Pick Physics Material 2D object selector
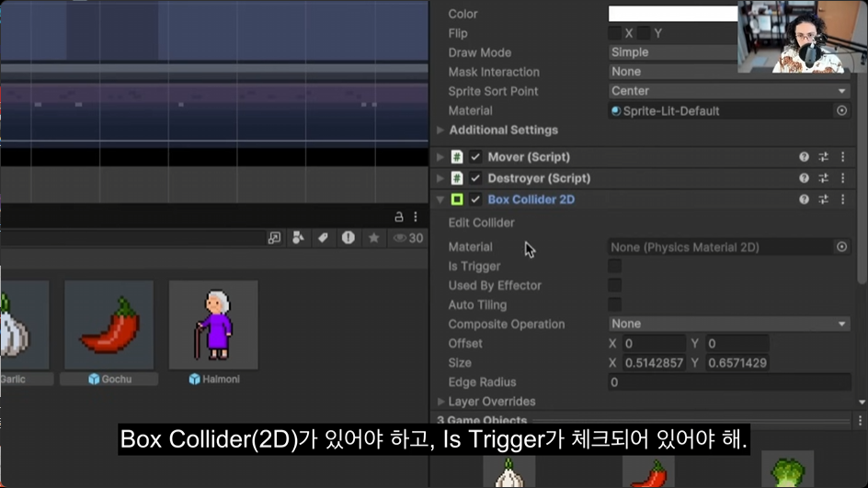This screenshot has width=868, height=488. (841, 247)
